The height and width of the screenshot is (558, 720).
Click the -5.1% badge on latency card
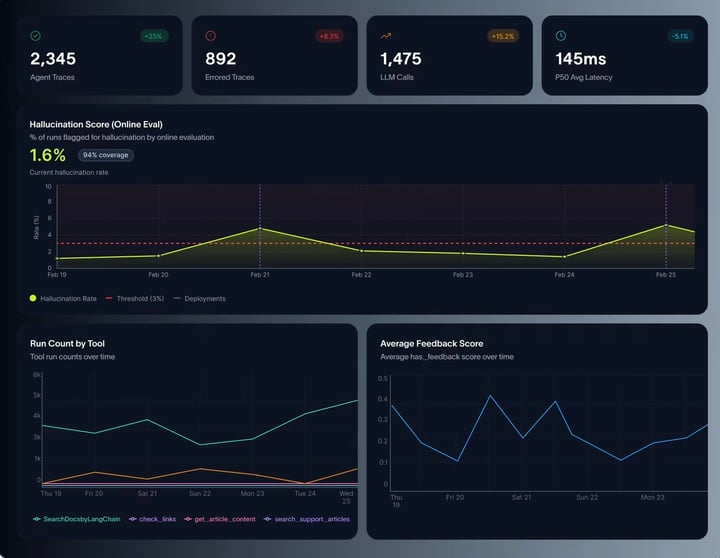tap(680, 36)
